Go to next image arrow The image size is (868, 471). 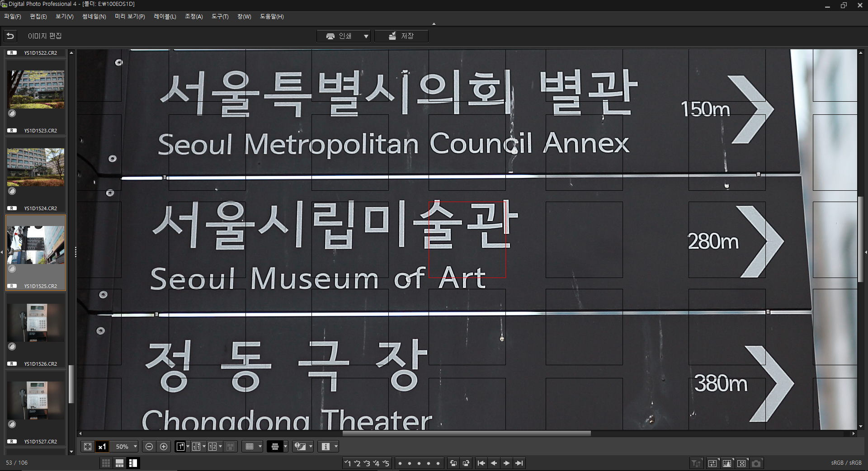tap(506, 463)
